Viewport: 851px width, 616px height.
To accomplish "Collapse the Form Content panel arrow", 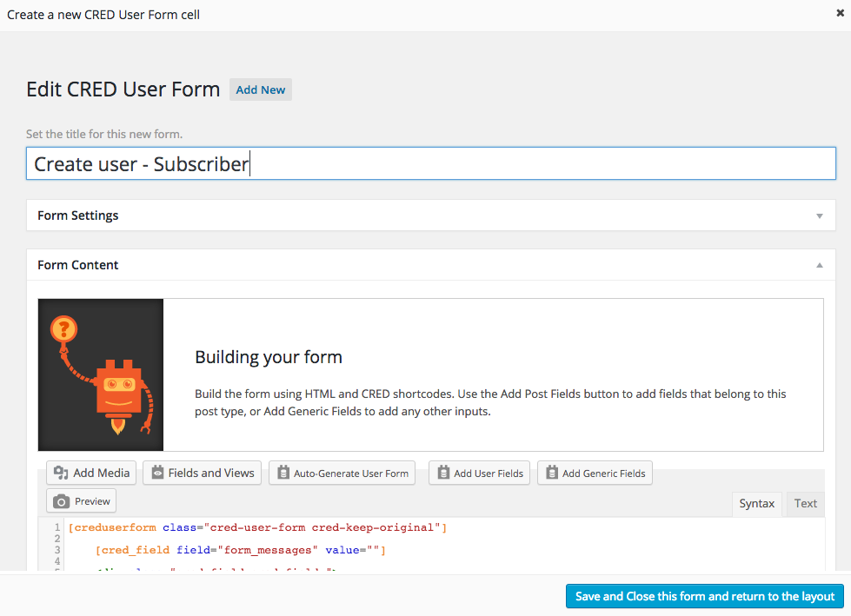I will [820, 265].
